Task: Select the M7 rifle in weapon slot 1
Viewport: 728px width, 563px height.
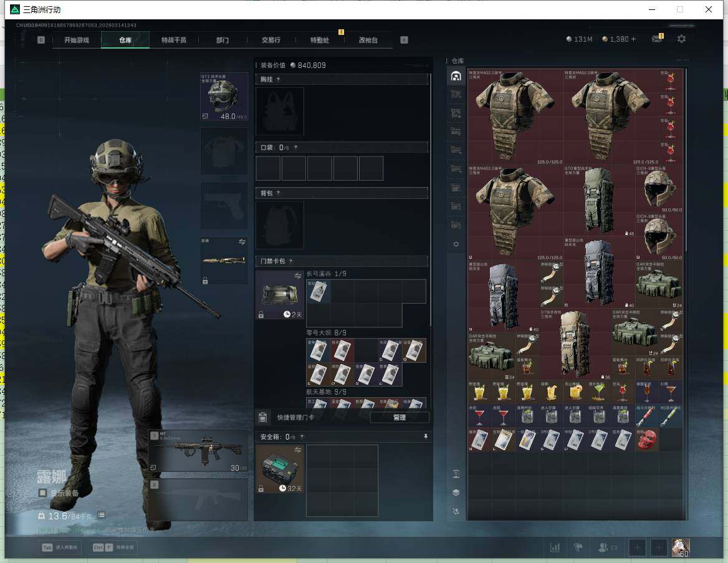Action: (198, 451)
